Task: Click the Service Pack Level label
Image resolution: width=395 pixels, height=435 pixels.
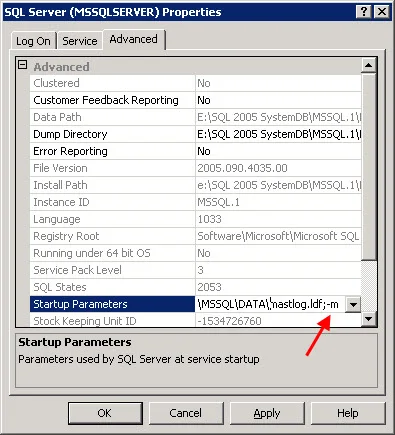Action: tap(112, 270)
